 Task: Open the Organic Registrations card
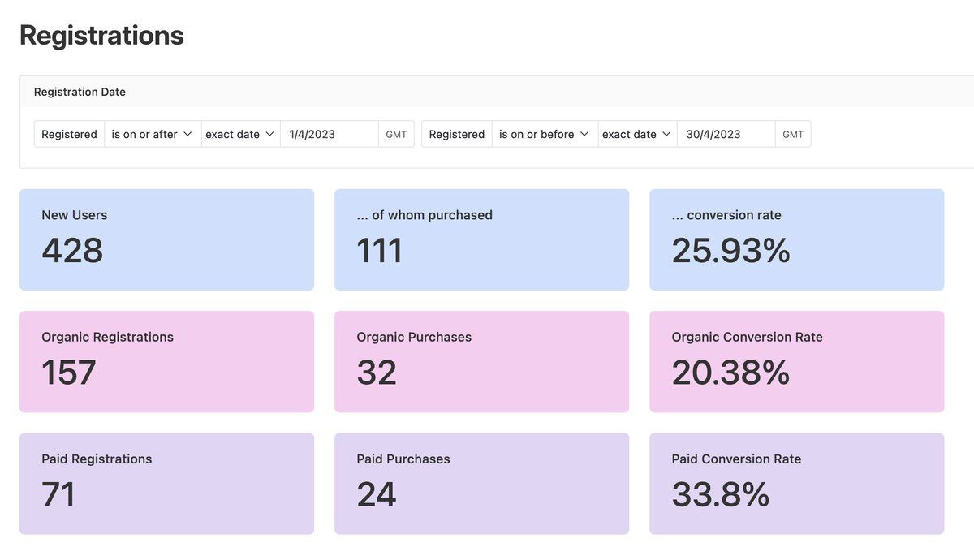click(166, 361)
